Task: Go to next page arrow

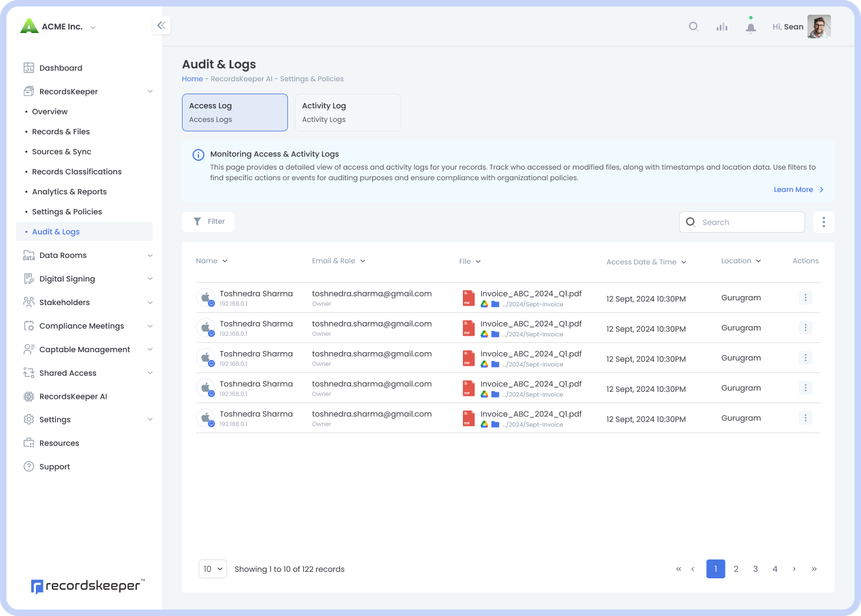Action: click(794, 569)
